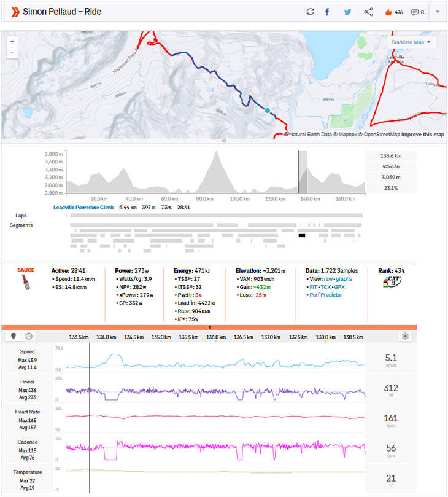Zoom in on the map
The height and width of the screenshot is (497, 448).
pos(12,42)
